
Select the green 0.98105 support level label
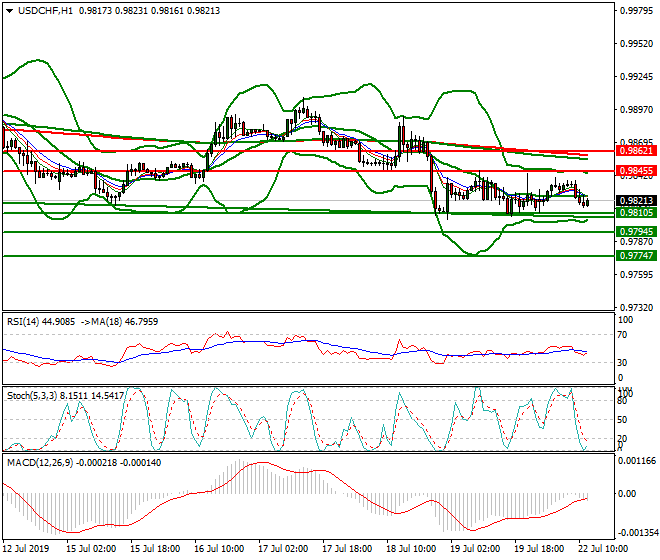[x=636, y=213]
